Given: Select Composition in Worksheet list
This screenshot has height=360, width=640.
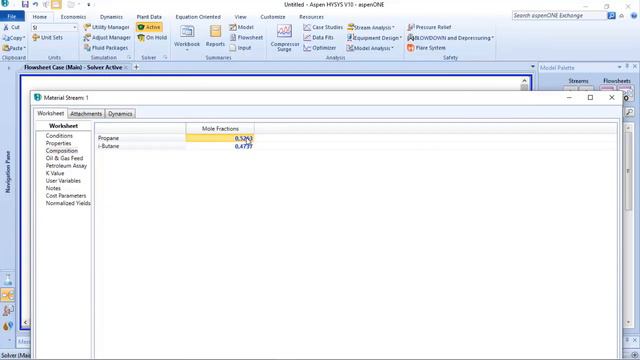Looking at the screenshot, I should tap(62, 151).
